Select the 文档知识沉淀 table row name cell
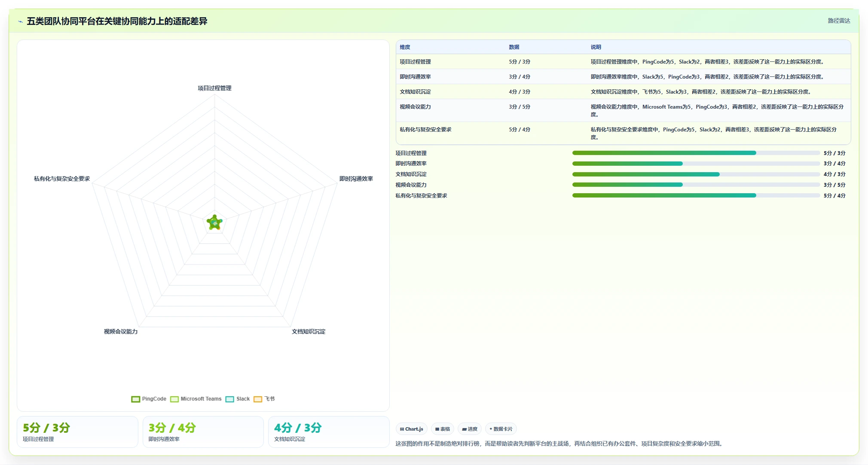868x465 pixels. click(x=415, y=92)
